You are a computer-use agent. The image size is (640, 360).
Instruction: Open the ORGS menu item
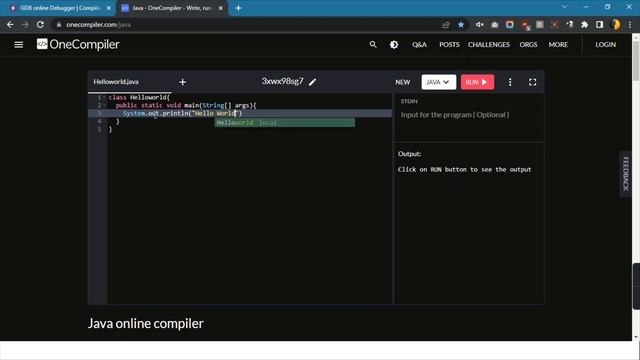(528, 44)
